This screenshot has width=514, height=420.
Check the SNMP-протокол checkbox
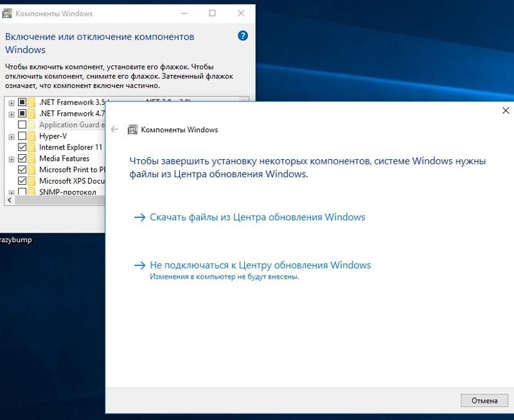pyautogui.click(x=22, y=191)
